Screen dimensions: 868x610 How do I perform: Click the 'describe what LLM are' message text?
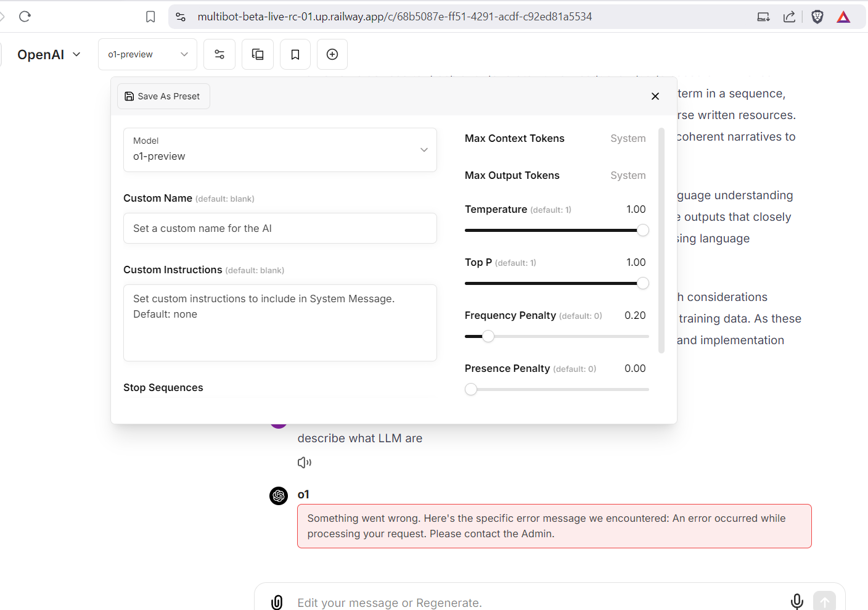(360, 439)
